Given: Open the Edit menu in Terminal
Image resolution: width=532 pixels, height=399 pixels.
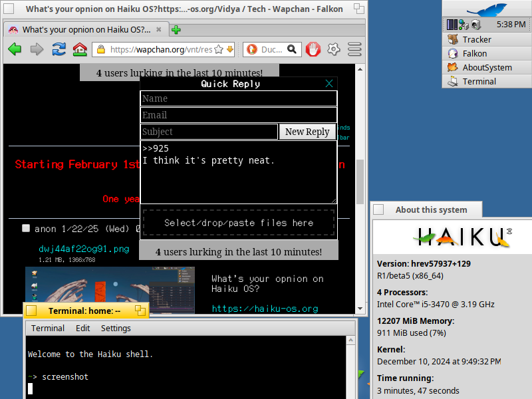Looking at the screenshot, I should tap(82, 328).
